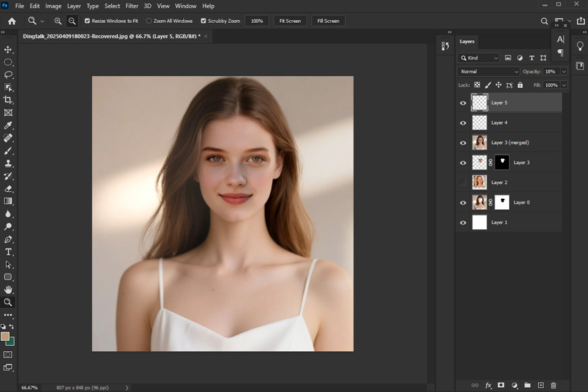The height and width of the screenshot is (392, 588).
Task: Expand status bar info arrow
Action: click(127, 388)
